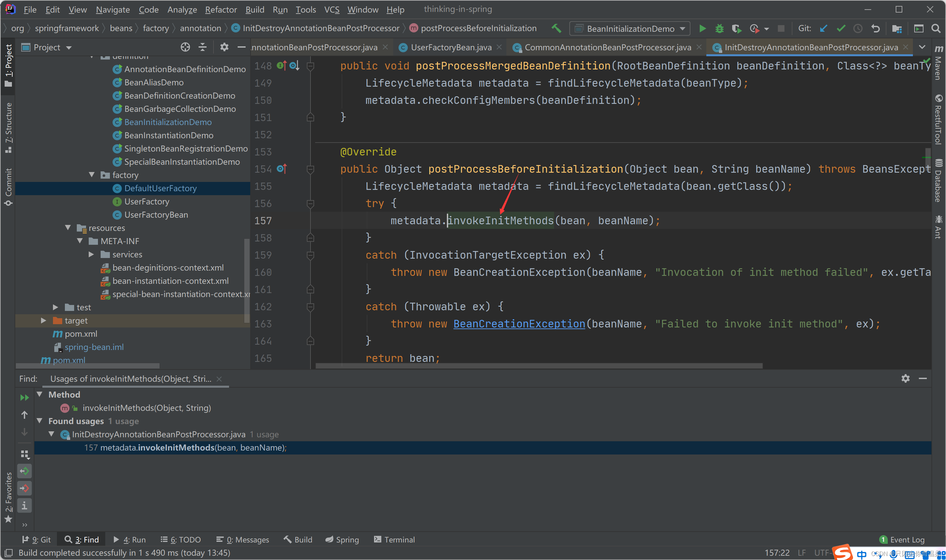
Task: Open the Terminal tool window button
Action: click(x=395, y=539)
